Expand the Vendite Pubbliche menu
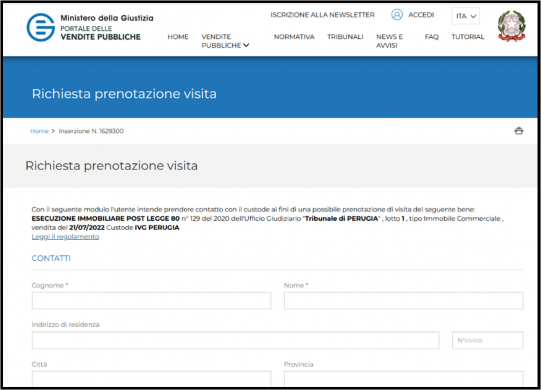 (225, 41)
